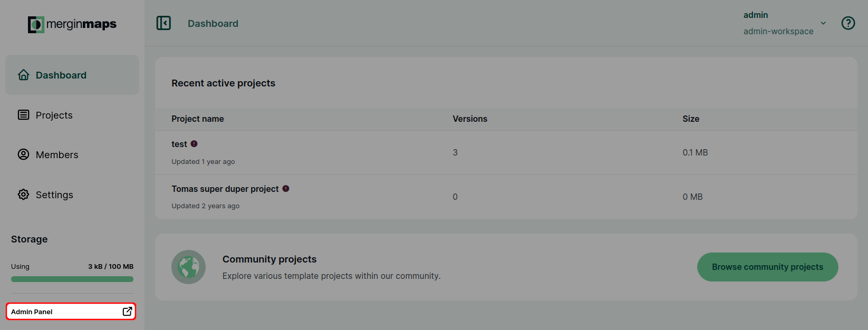This screenshot has height=330, width=868.
Task: Click the Members person icon
Action: point(24,154)
